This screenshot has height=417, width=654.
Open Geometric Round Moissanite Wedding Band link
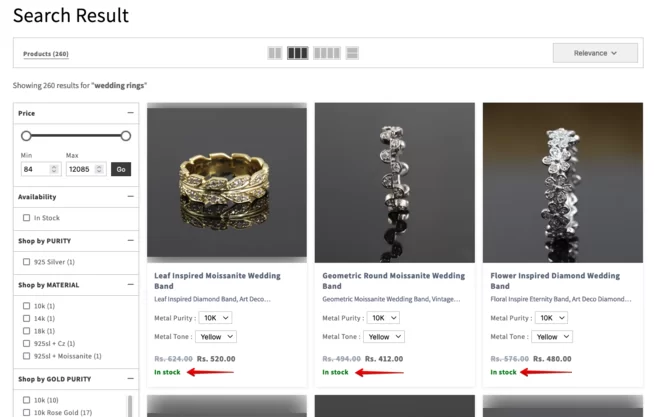393,281
